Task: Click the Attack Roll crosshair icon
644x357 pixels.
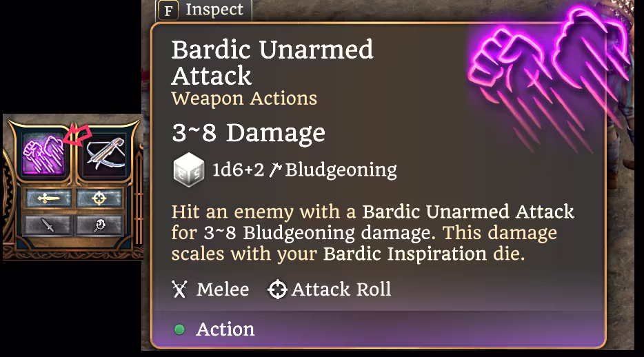Action: (x=277, y=289)
